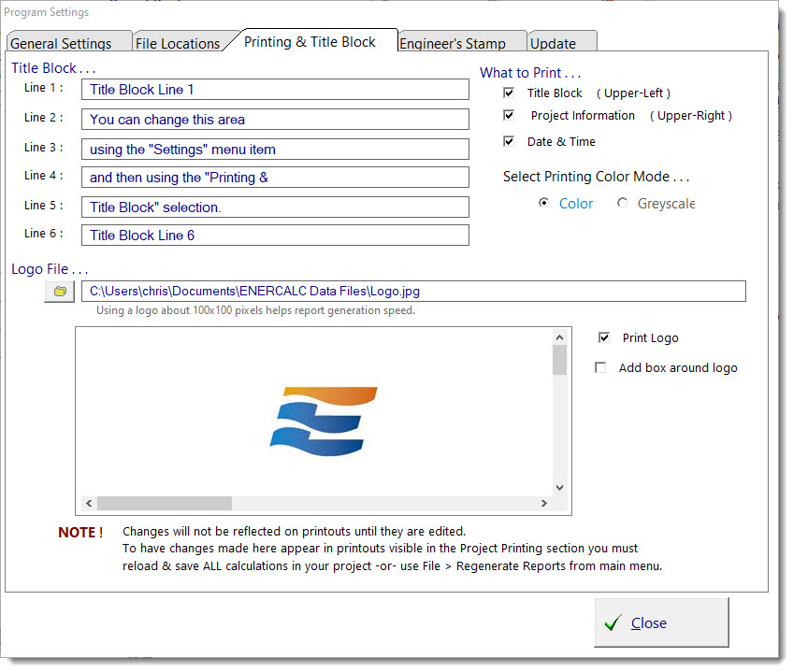Switch to the General Settings tab

pos(62,43)
